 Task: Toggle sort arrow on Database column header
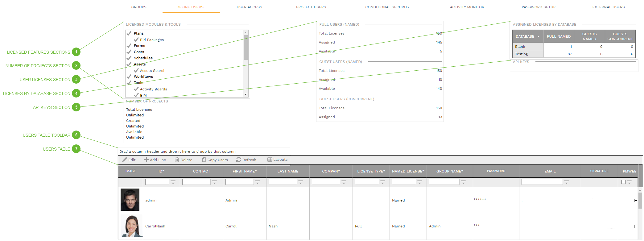coord(539,37)
